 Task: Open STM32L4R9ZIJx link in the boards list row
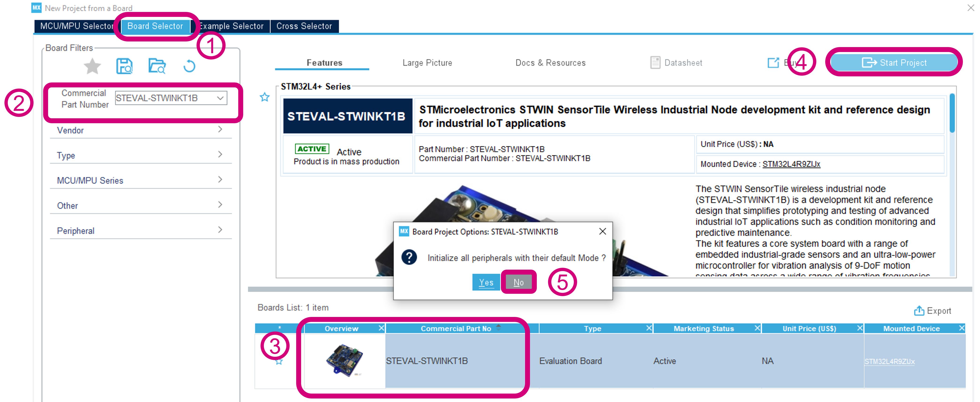(889, 361)
